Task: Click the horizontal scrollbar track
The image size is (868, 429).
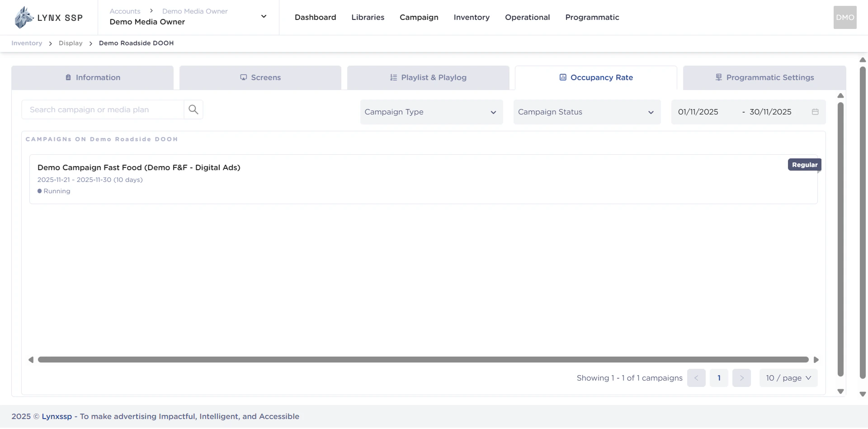Action: click(423, 360)
